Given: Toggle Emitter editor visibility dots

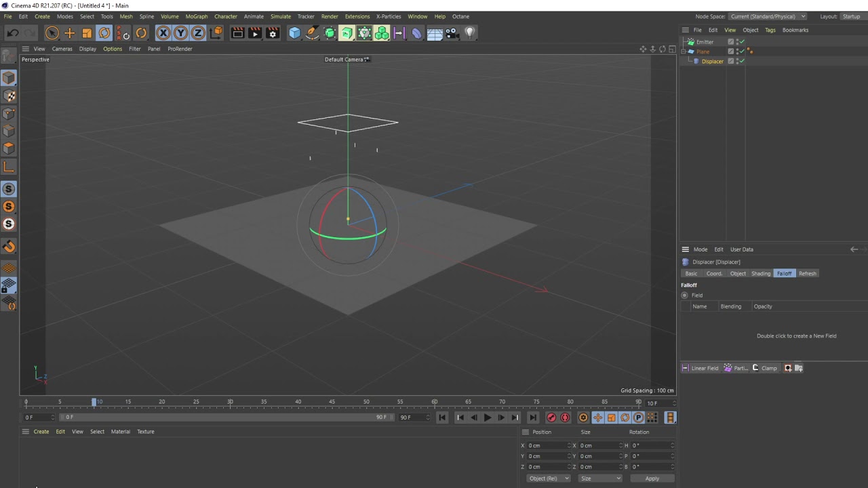Looking at the screenshot, I should click(x=737, y=41).
